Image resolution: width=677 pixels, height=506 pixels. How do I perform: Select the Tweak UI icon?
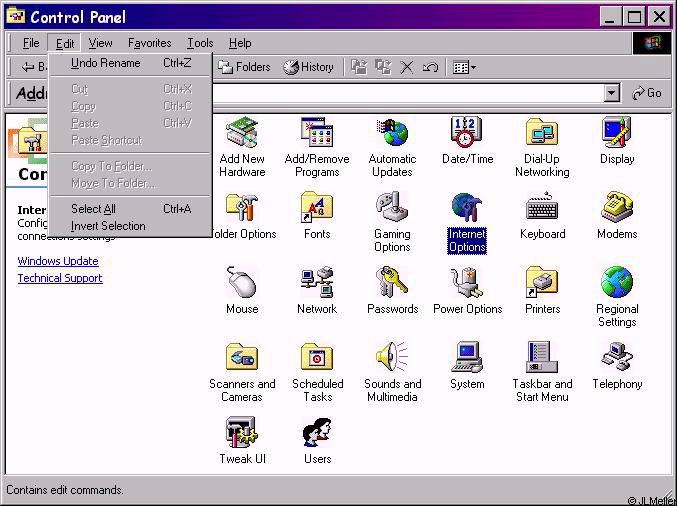pyautogui.click(x=242, y=432)
